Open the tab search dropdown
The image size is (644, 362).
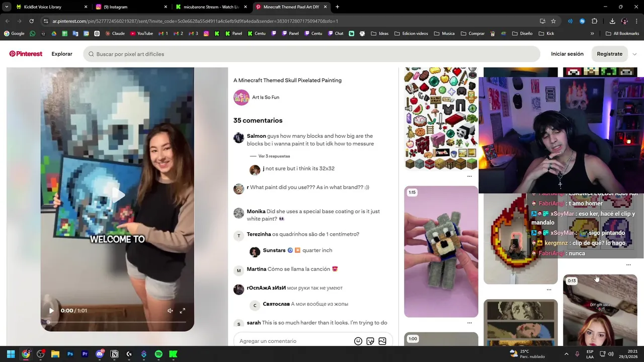[7, 7]
